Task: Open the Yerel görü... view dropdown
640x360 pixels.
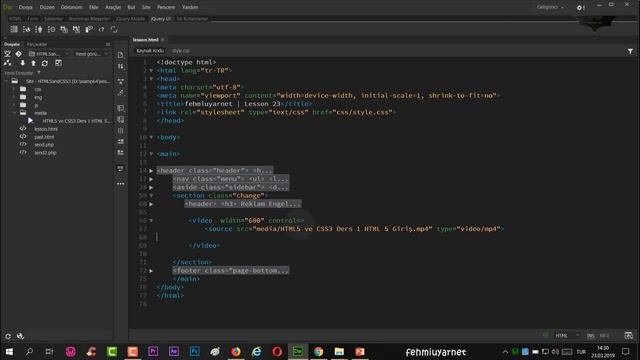Action: point(91,54)
